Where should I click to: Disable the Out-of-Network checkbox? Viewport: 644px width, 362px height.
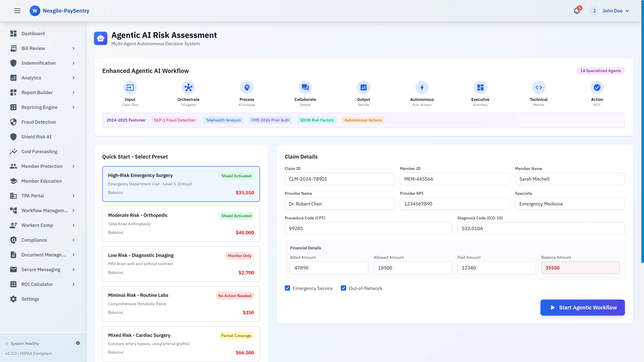tap(343, 288)
